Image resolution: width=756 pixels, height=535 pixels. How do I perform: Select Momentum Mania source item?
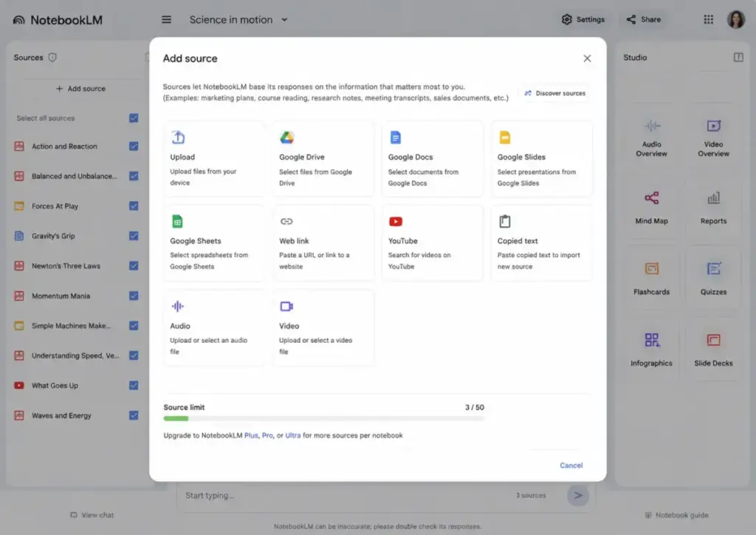pos(61,296)
